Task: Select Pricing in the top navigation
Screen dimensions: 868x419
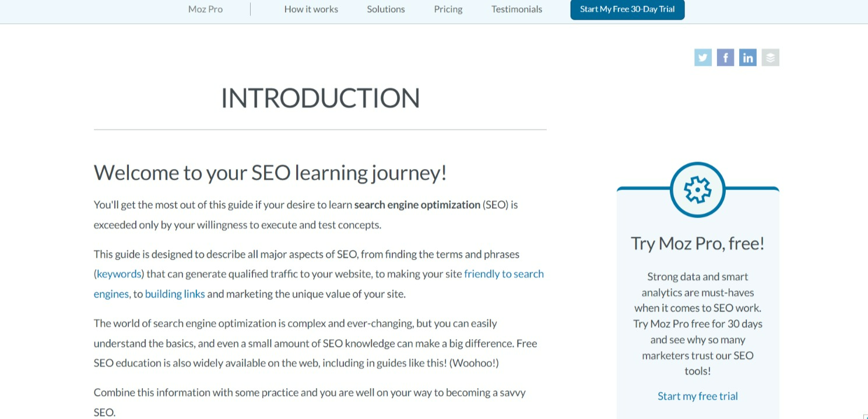Action: click(448, 9)
